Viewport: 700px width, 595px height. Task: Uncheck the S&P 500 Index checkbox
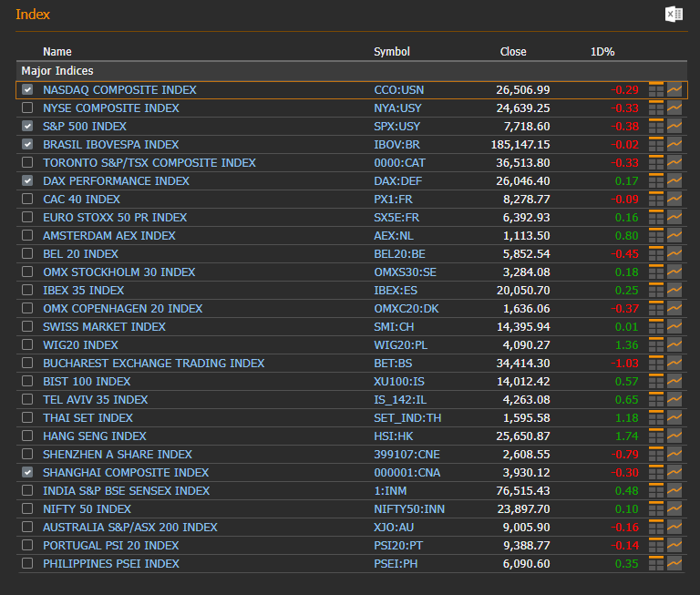(x=27, y=126)
